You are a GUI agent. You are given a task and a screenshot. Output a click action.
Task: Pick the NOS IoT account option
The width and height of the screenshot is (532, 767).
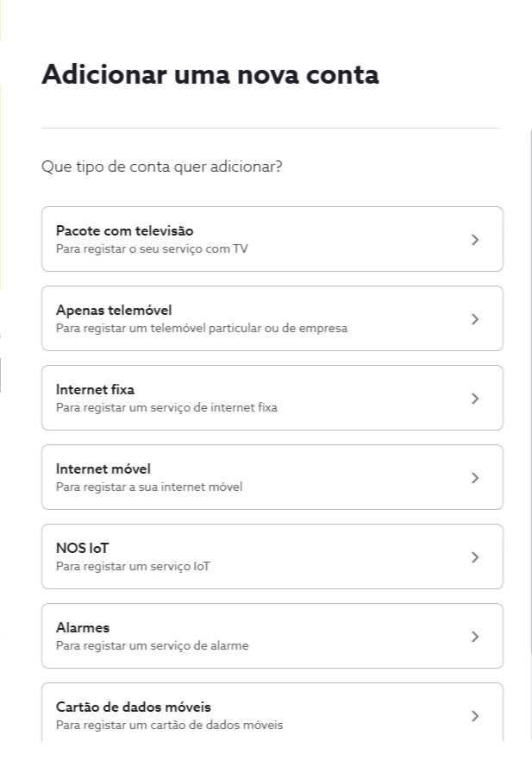pyautogui.click(x=83, y=549)
